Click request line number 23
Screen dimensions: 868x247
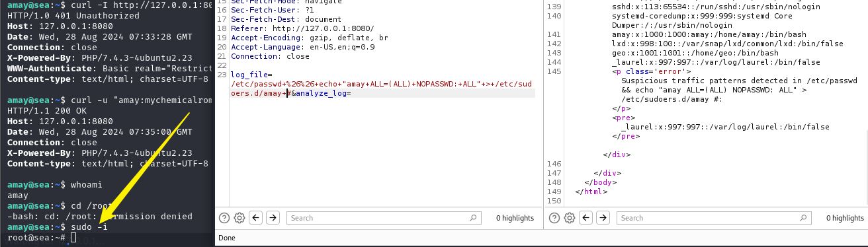point(222,75)
